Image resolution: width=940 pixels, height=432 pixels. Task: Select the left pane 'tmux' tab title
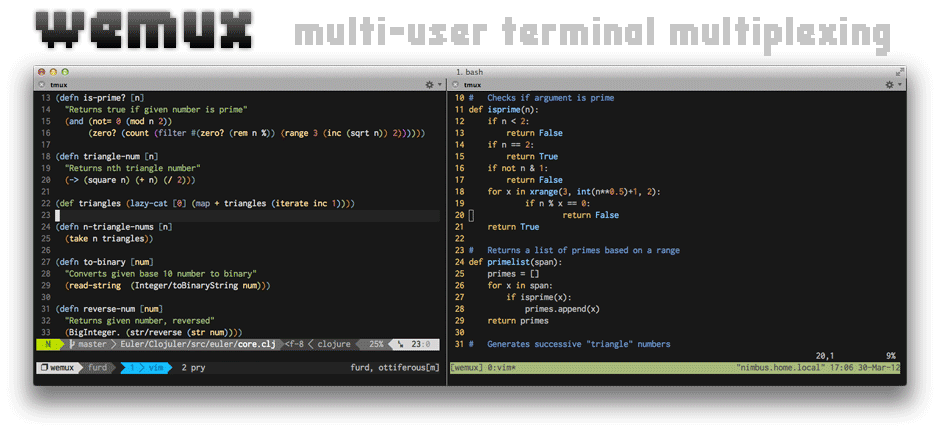pos(59,85)
